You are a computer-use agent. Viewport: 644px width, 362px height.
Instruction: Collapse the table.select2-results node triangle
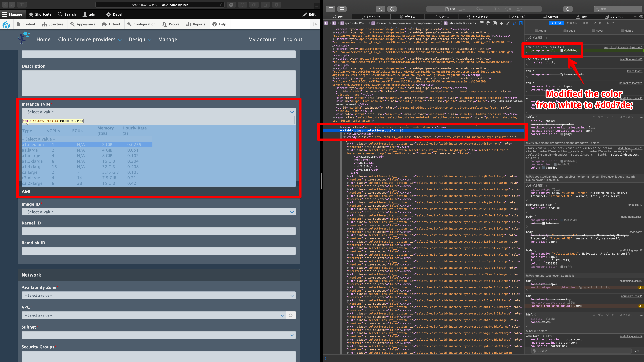(x=341, y=131)
